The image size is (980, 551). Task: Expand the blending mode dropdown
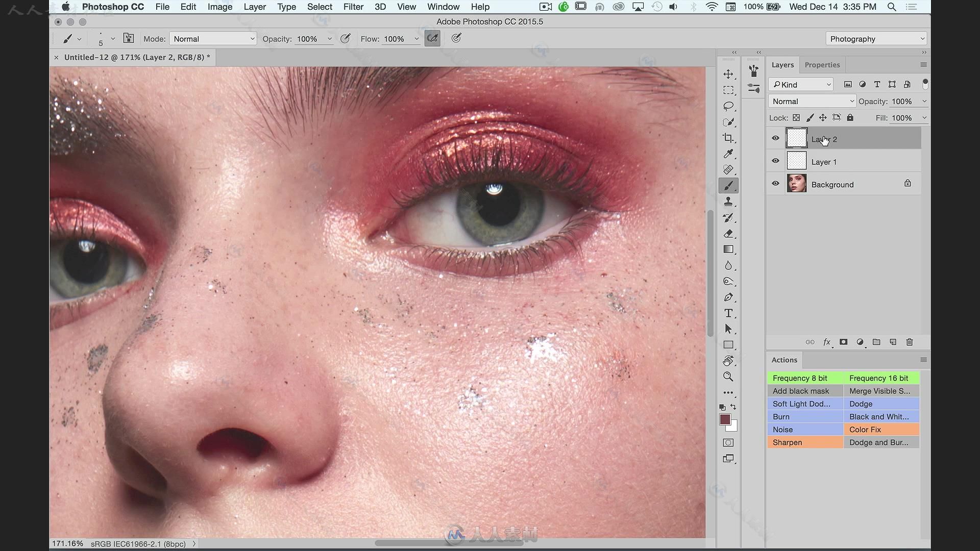tap(812, 101)
